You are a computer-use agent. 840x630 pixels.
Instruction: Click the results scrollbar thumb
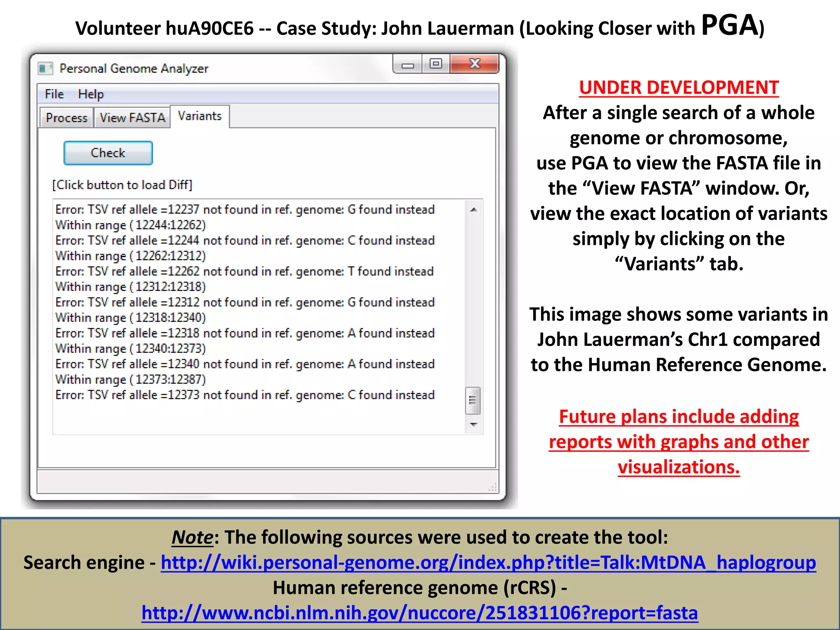(473, 400)
